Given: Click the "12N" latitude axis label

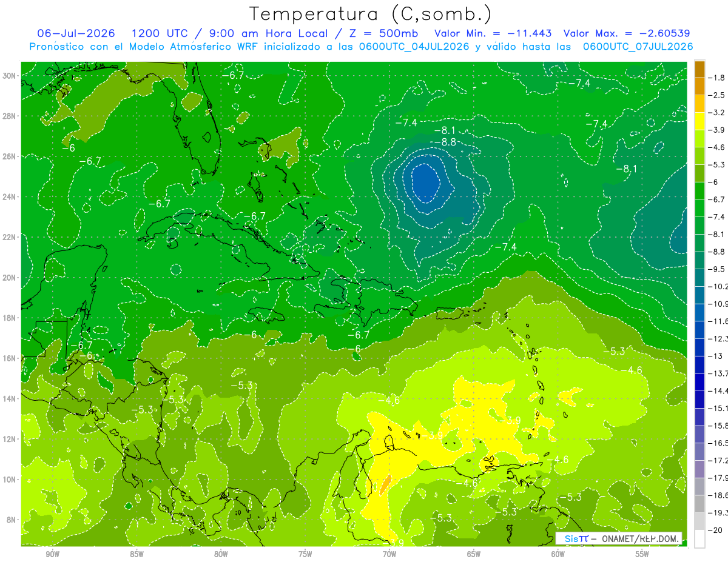Looking at the screenshot, I should 10,439.
